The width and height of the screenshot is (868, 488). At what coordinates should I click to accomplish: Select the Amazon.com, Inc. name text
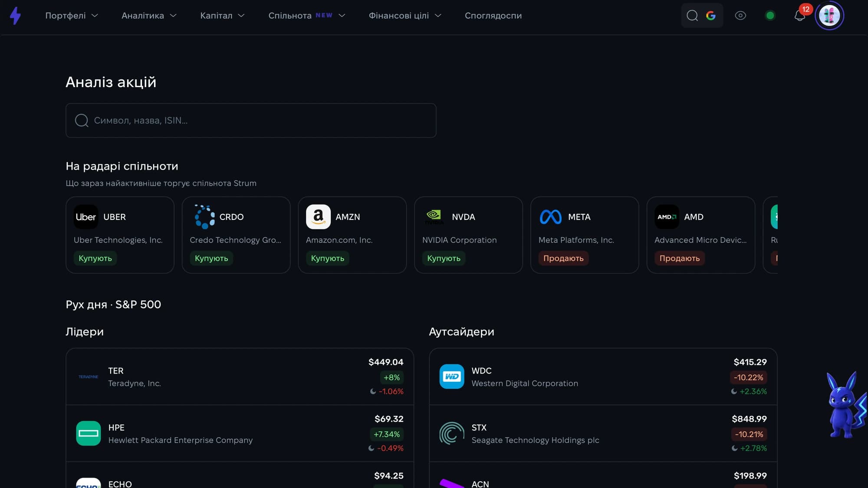[339, 240]
